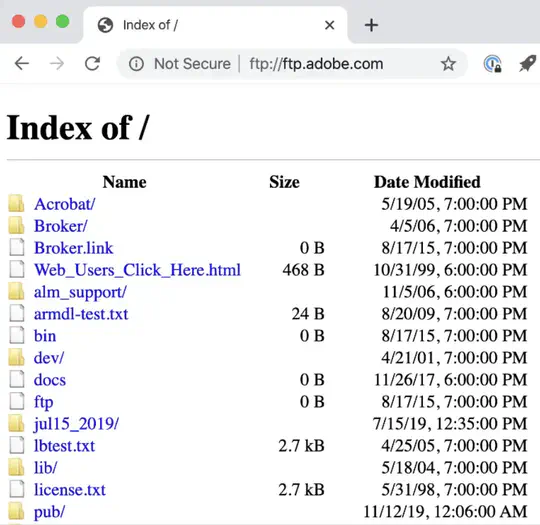Image resolution: width=540 pixels, height=525 pixels.
Task: Open the Acrobat/ folder link
Action: coord(64,204)
